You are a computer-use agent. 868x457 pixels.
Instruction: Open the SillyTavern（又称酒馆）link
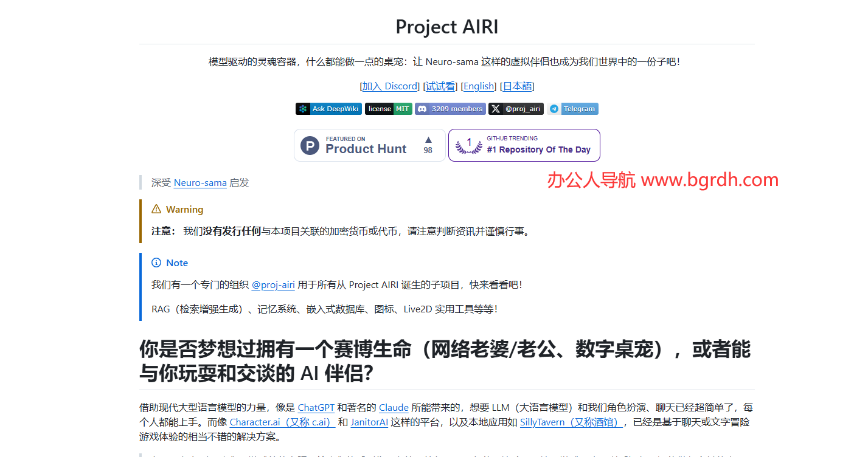[x=571, y=422]
